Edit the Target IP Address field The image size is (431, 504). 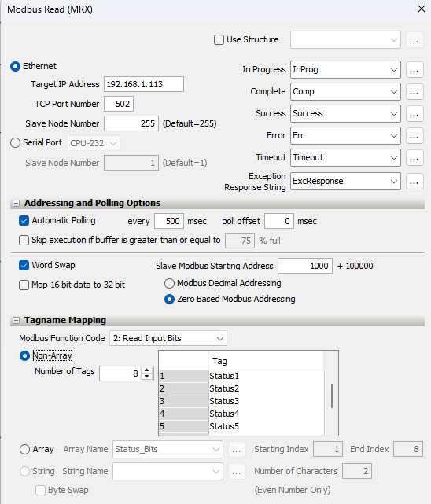click(x=144, y=84)
